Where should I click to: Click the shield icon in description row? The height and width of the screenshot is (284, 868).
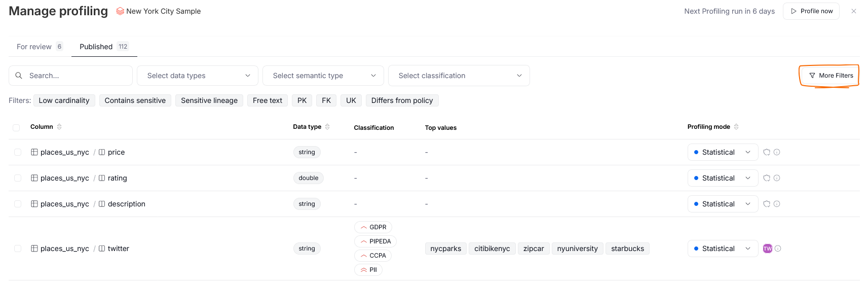click(767, 204)
